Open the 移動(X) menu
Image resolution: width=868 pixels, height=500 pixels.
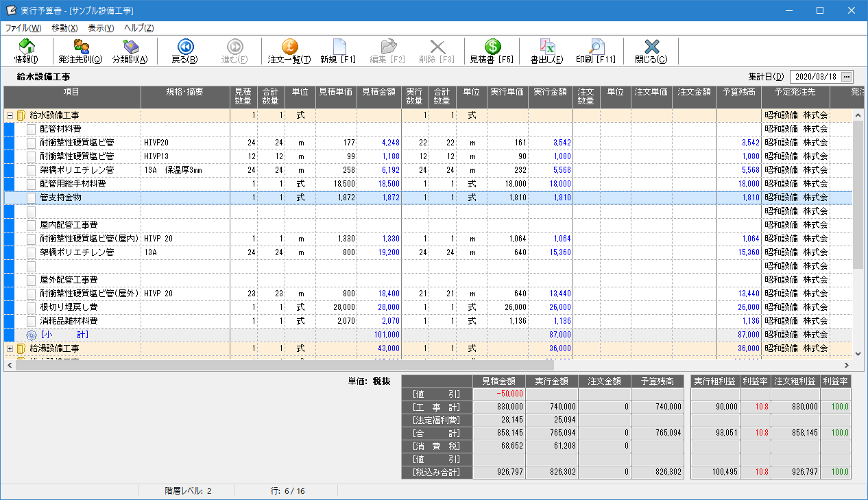pos(64,28)
